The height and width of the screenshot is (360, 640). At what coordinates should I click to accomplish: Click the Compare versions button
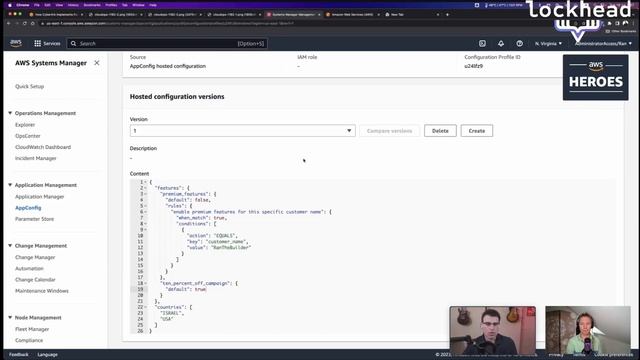389,131
